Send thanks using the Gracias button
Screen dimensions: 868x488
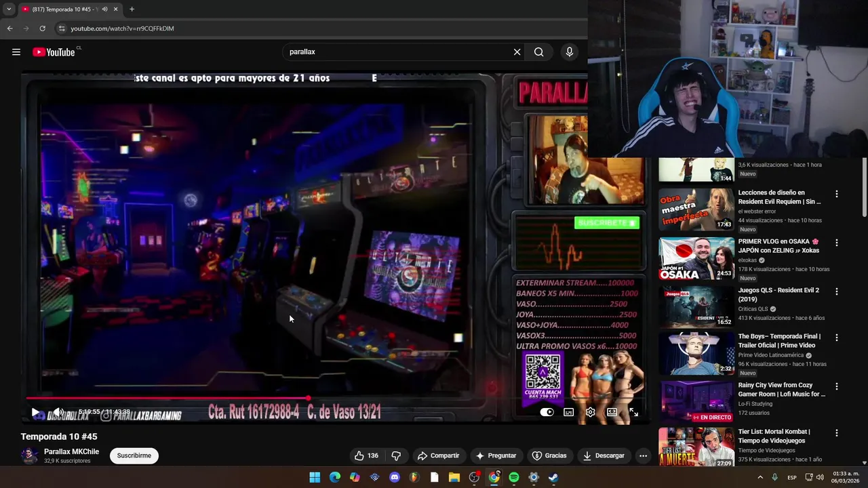pos(549,455)
